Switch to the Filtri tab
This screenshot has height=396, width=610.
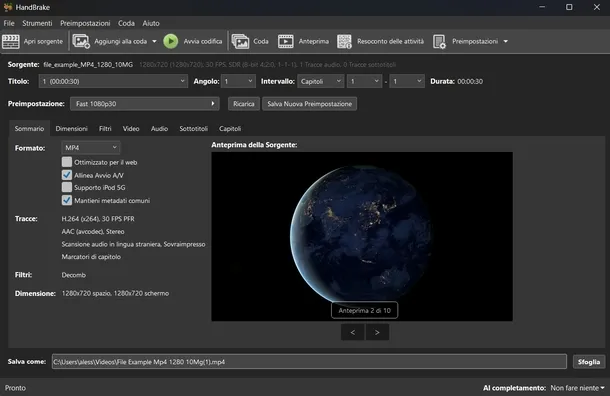click(105, 128)
